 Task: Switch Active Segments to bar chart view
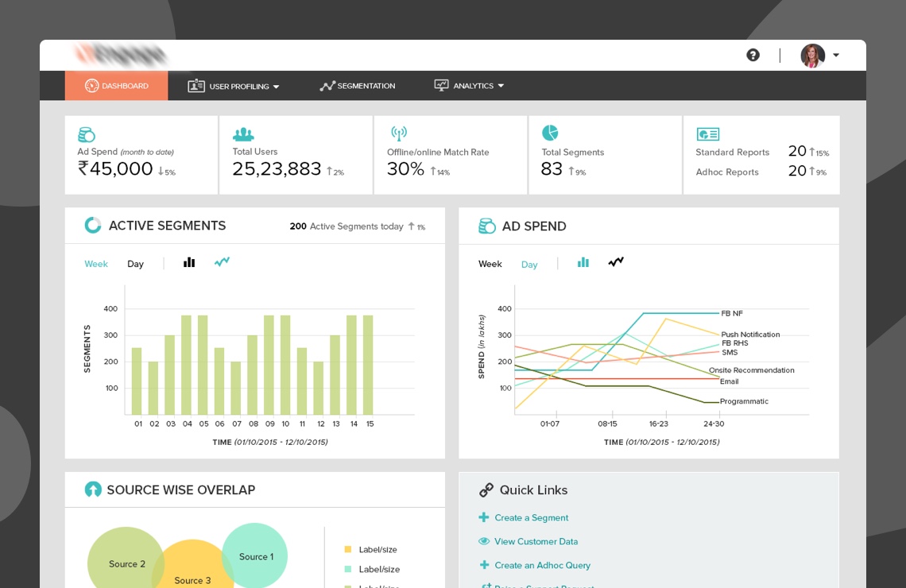tap(189, 262)
